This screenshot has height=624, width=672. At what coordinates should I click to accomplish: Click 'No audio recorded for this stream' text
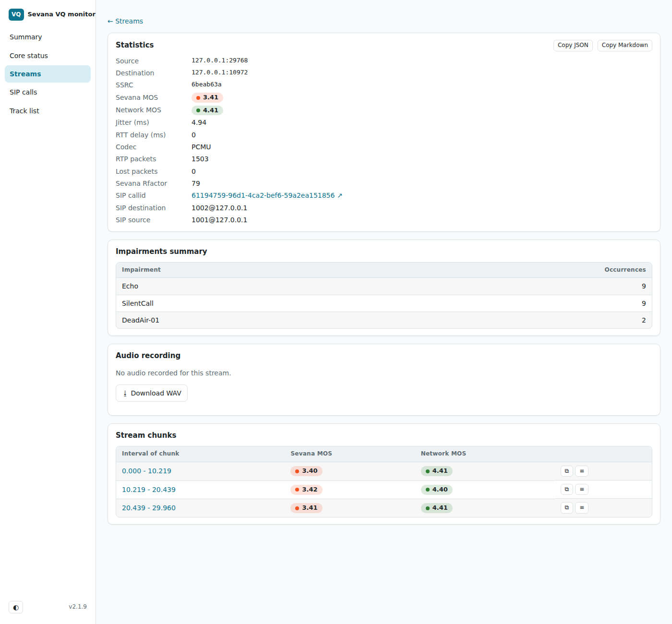[x=173, y=373]
